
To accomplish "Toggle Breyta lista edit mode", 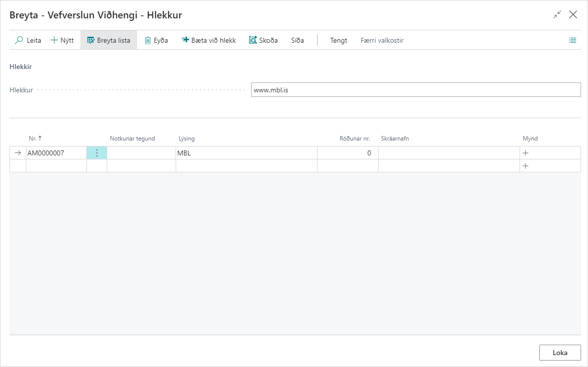I will [x=109, y=40].
